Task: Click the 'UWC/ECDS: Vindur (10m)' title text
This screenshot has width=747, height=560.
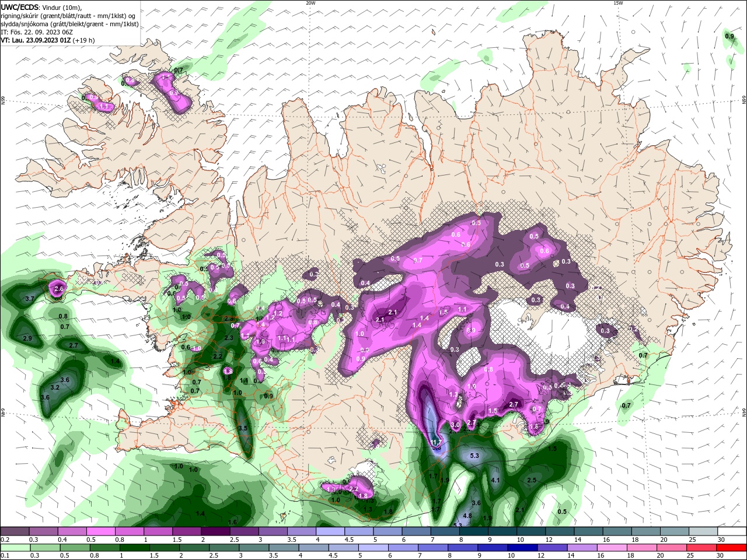Action: click(x=41, y=7)
